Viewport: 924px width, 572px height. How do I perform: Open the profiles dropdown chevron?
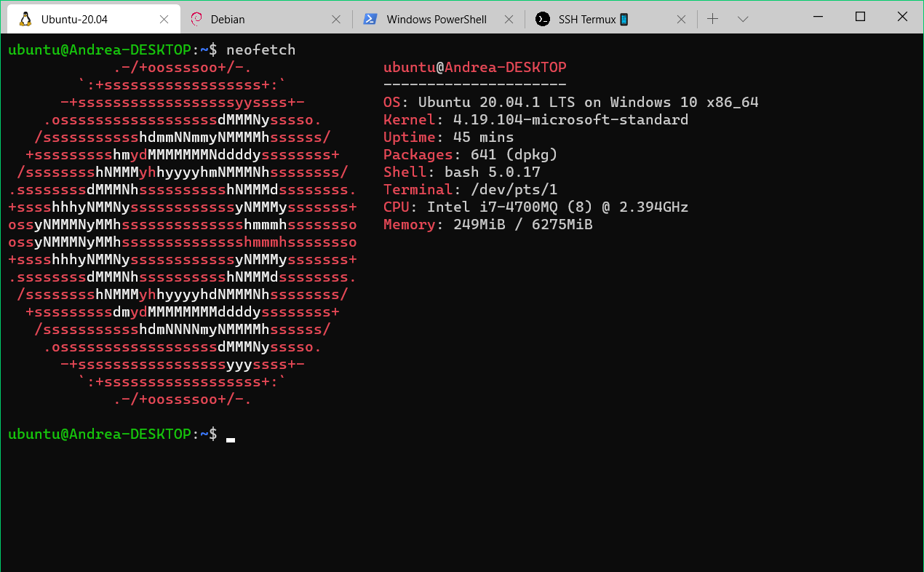coord(743,20)
